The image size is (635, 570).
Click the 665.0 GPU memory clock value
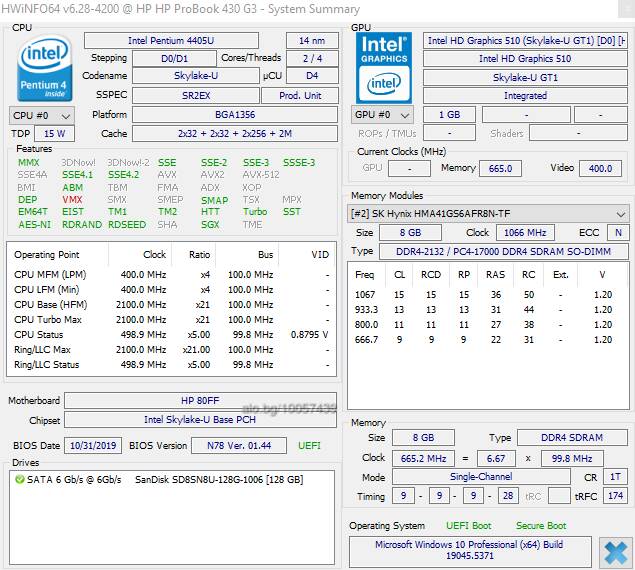coord(501,169)
